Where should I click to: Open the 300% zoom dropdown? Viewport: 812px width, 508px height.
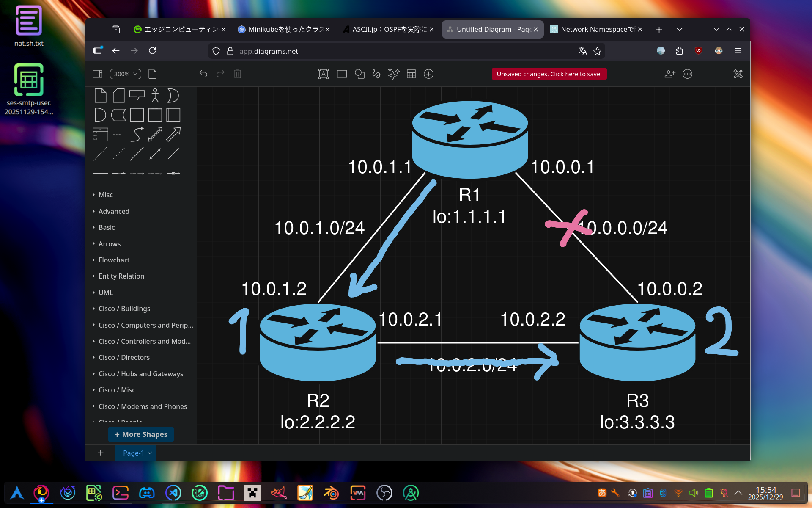click(126, 74)
